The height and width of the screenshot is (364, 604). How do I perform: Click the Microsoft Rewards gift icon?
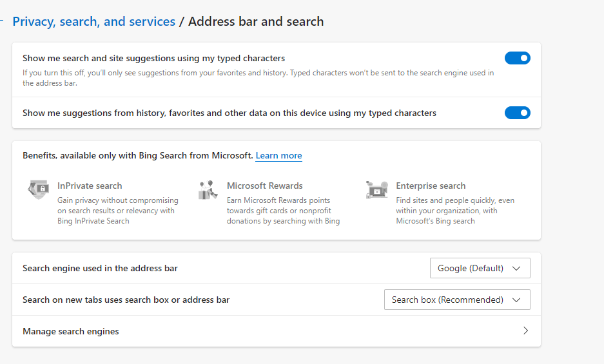208,190
